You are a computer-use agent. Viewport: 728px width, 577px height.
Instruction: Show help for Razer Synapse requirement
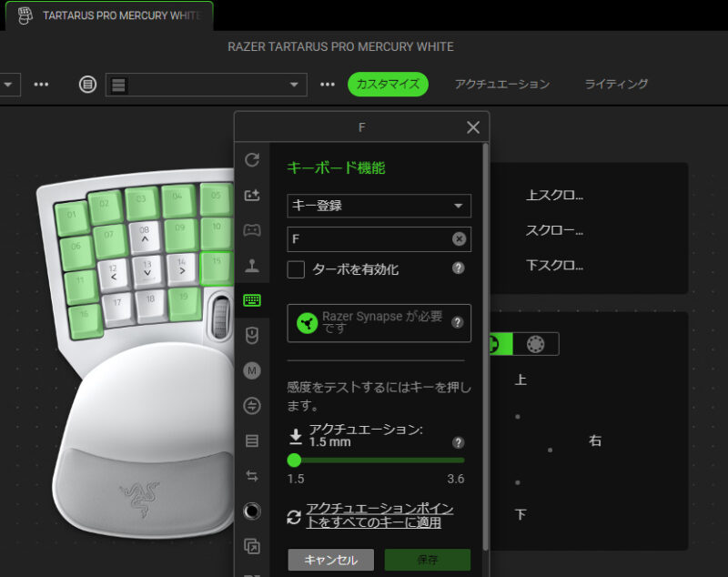coord(458,322)
